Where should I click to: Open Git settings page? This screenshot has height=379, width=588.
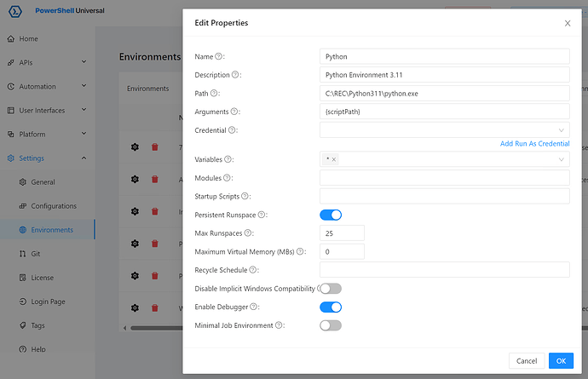(47, 254)
